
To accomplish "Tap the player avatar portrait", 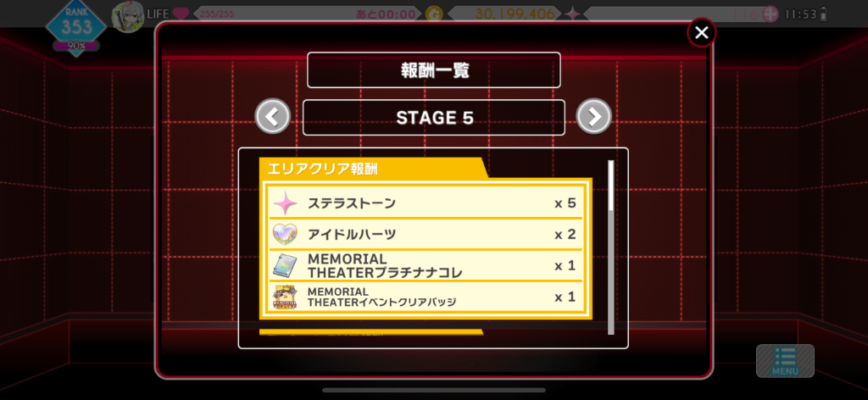I will tap(128, 17).
